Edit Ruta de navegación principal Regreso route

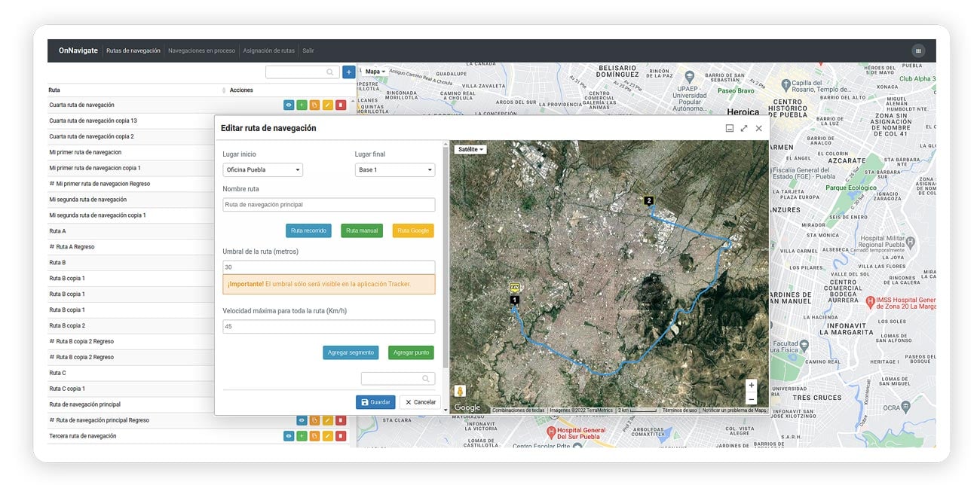coord(327,420)
